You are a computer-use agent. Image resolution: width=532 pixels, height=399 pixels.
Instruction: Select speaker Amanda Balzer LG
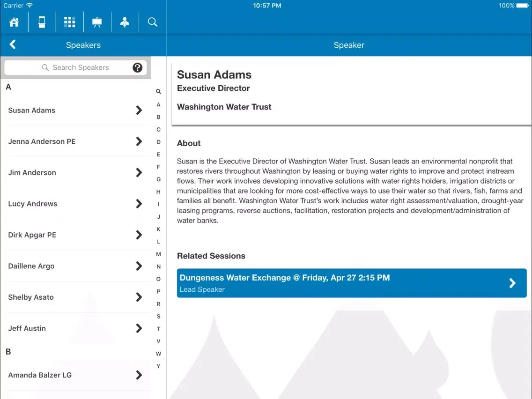pyautogui.click(x=75, y=375)
